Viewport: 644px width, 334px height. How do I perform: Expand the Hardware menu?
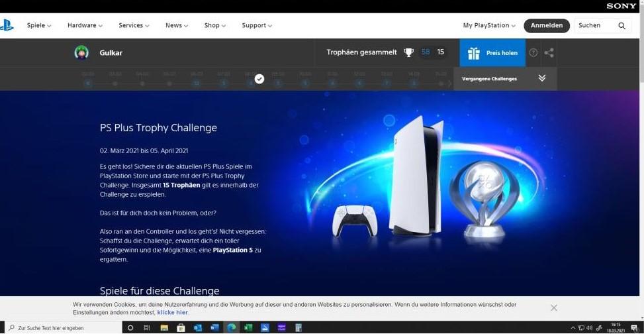(85, 25)
